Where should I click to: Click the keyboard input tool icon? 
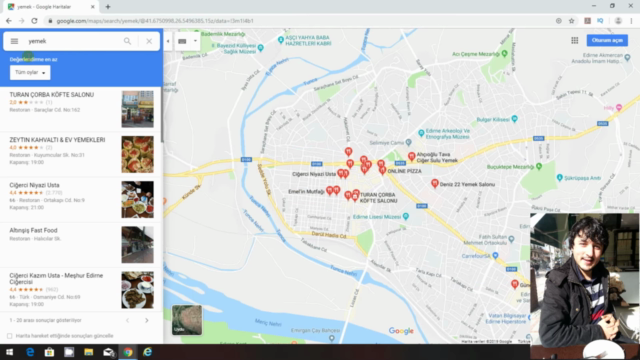point(182,41)
